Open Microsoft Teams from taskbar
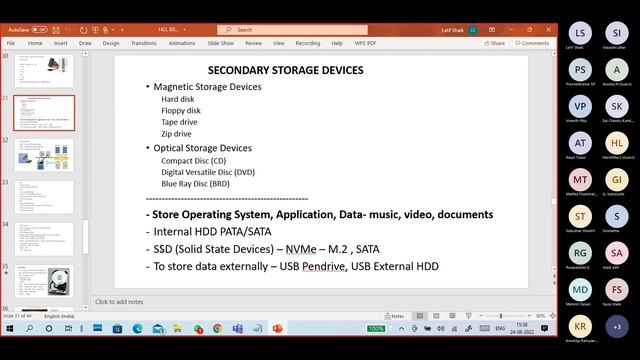The height and width of the screenshot is (360, 640). pos(238,328)
